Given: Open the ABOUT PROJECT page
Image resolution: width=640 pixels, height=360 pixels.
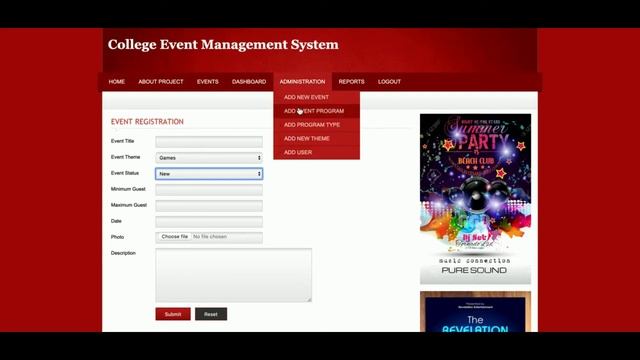Looking at the screenshot, I should 161,82.
